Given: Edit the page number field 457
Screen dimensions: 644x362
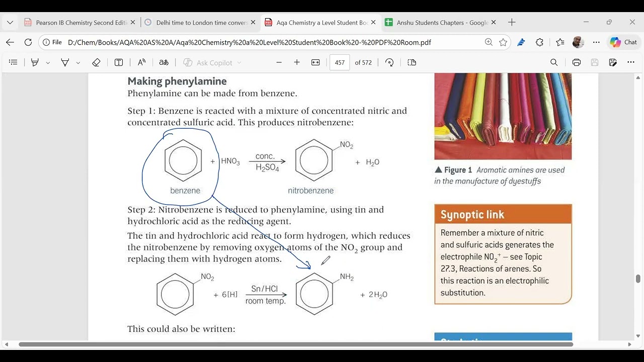Looking at the screenshot, I should tap(340, 62).
